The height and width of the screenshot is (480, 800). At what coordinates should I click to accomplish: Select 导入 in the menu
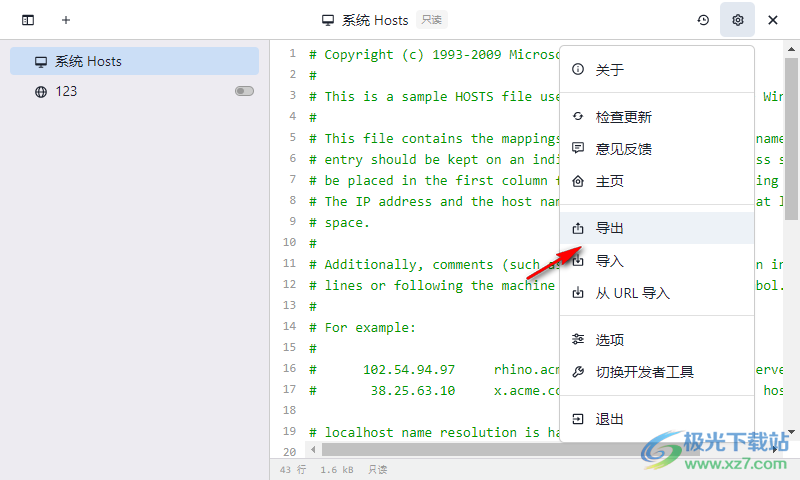pos(657,261)
